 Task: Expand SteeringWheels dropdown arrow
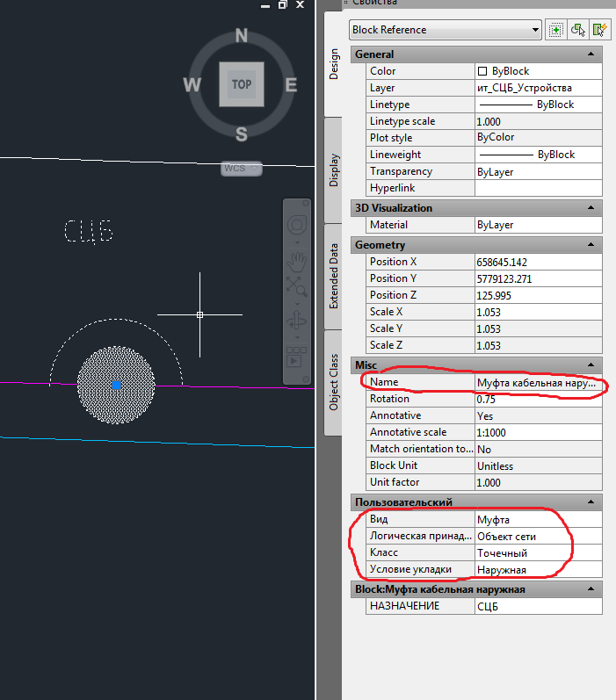point(297,243)
